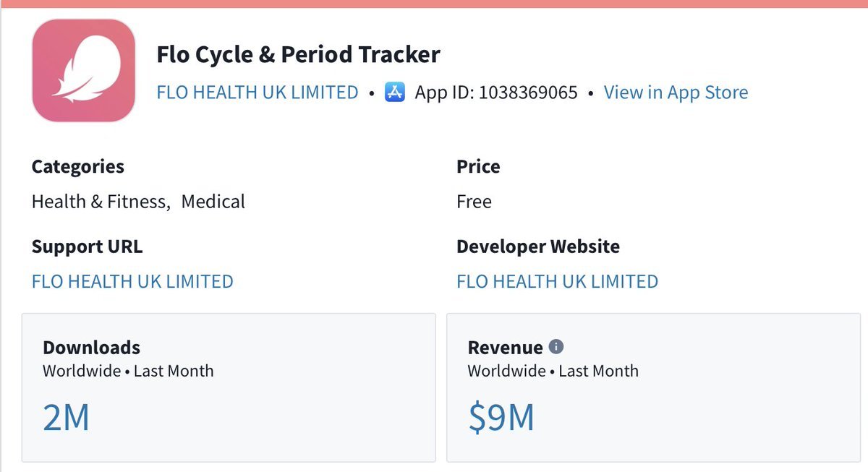Open the Developer Website link
868x472 pixels.
click(x=557, y=281)
